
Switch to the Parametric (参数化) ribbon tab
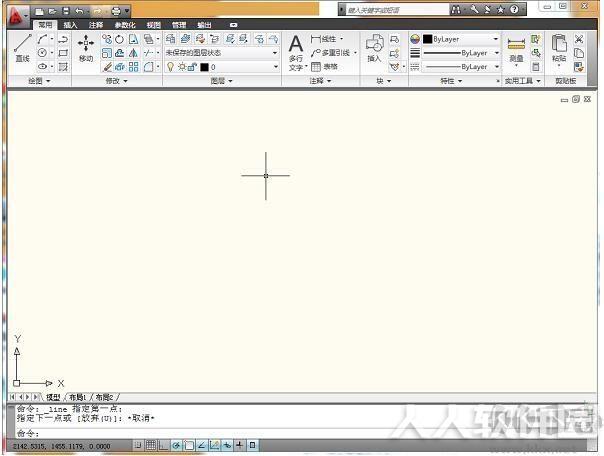click(x=125, y=25)
